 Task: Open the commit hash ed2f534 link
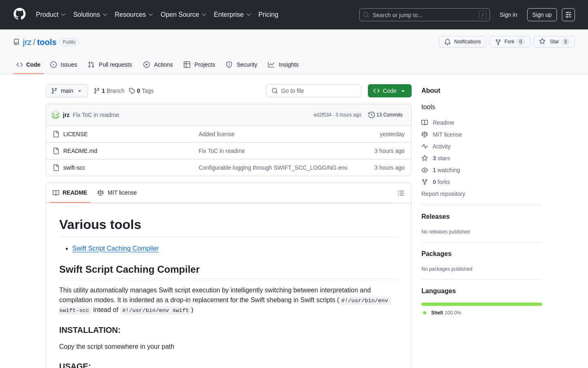coord(323,115)
